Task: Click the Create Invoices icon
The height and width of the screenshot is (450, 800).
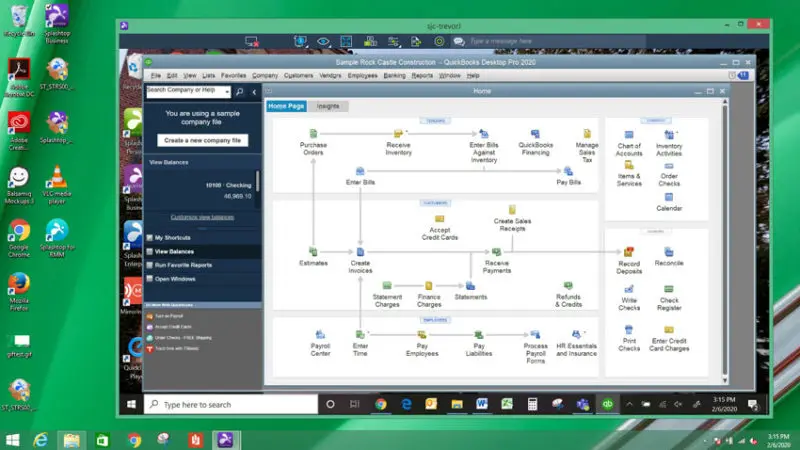Action: click(x=360, y=252)
